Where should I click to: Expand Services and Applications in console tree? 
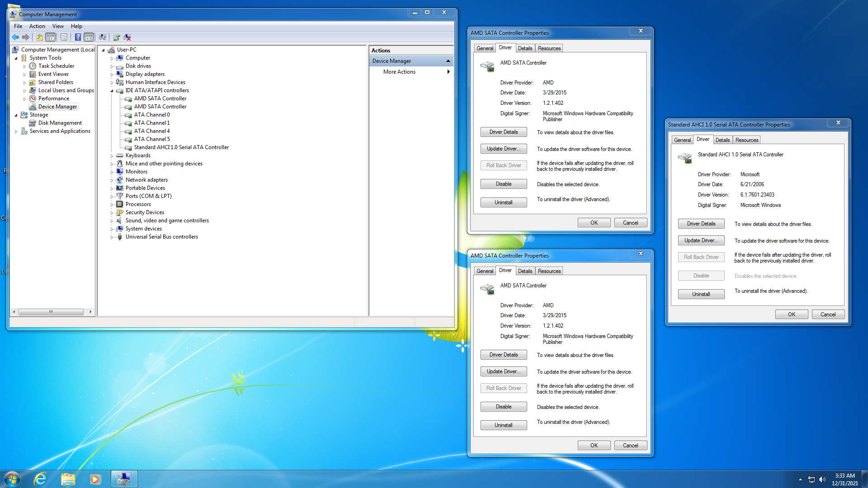pyautogui.click(x=16, y=131)
